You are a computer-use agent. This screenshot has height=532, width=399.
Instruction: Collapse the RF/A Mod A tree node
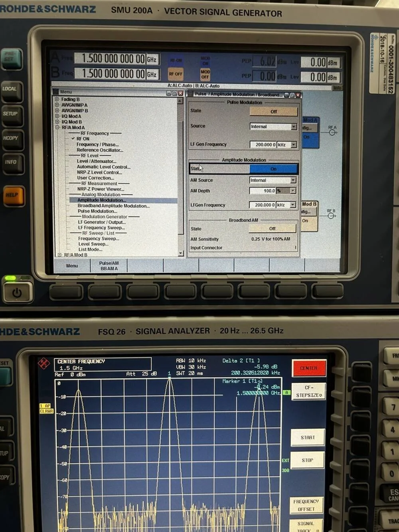coord(57,127)
